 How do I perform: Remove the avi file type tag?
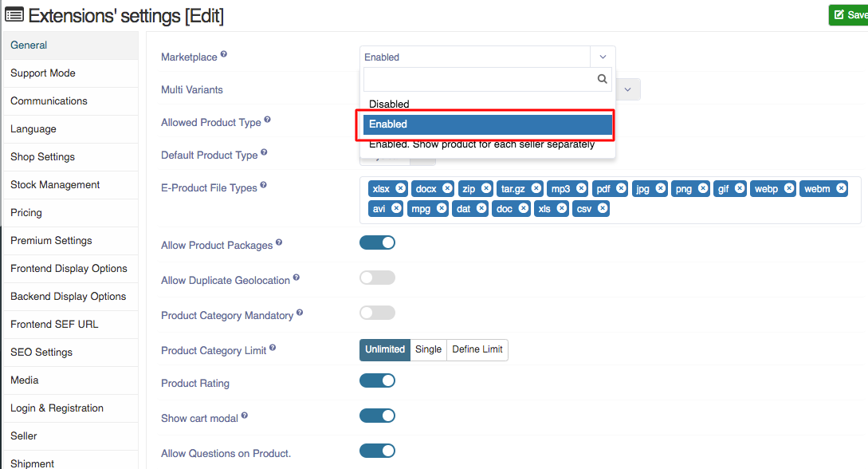396,208
